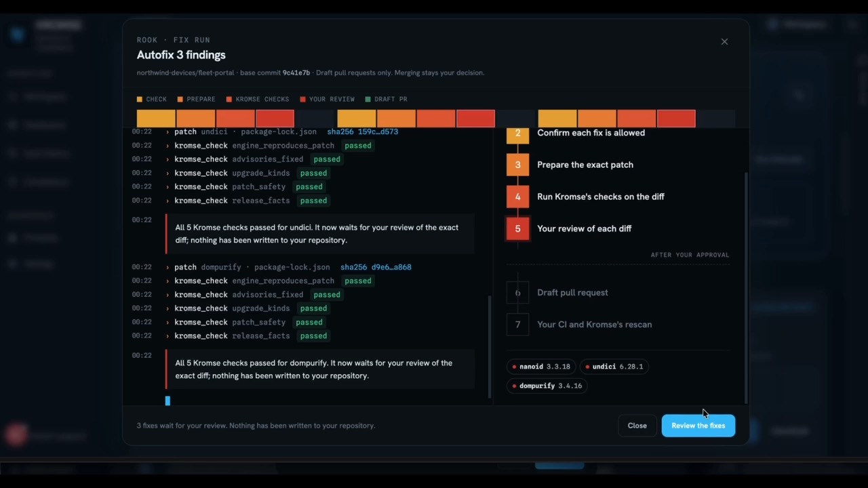Viewport: 868px width, 488px height.
Task: Expand the patch dompurify log line chevron
Action: pos(167,268)
